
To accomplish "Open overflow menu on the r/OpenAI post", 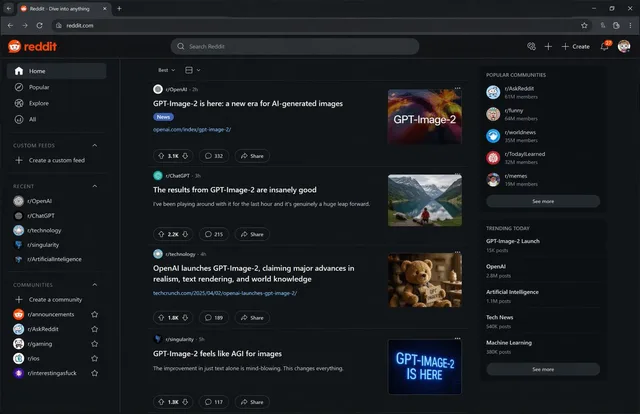I will tap(458, 88).
